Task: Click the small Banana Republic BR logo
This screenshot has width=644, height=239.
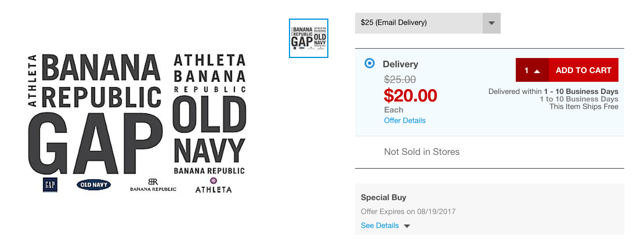Action: [x=153, y=185]
